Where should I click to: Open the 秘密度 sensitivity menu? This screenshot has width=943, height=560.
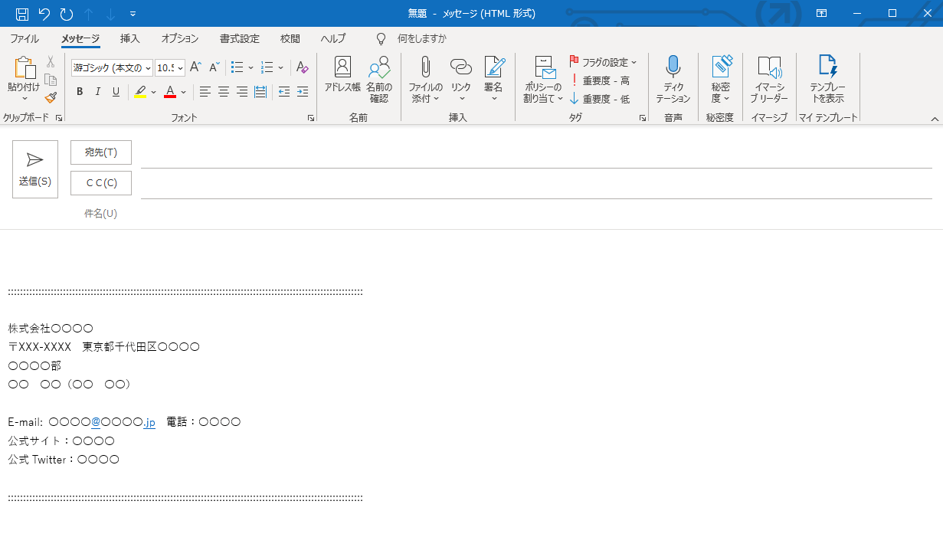click(721, 80)
